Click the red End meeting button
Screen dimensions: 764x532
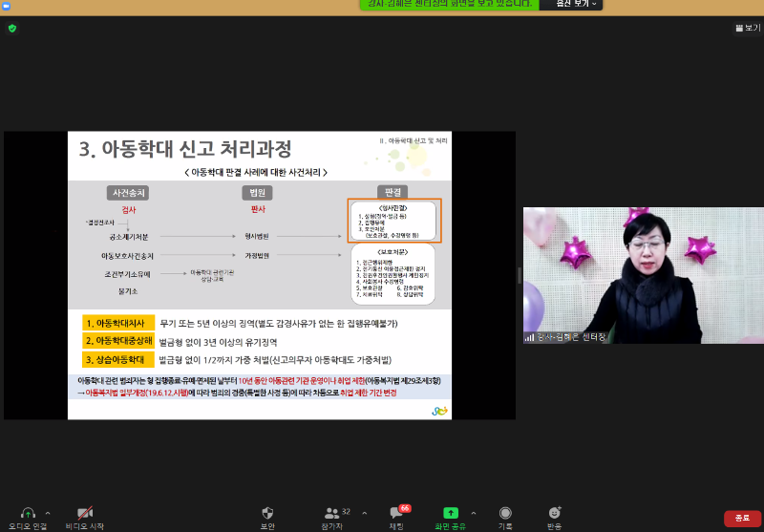(x=742, y=519)
